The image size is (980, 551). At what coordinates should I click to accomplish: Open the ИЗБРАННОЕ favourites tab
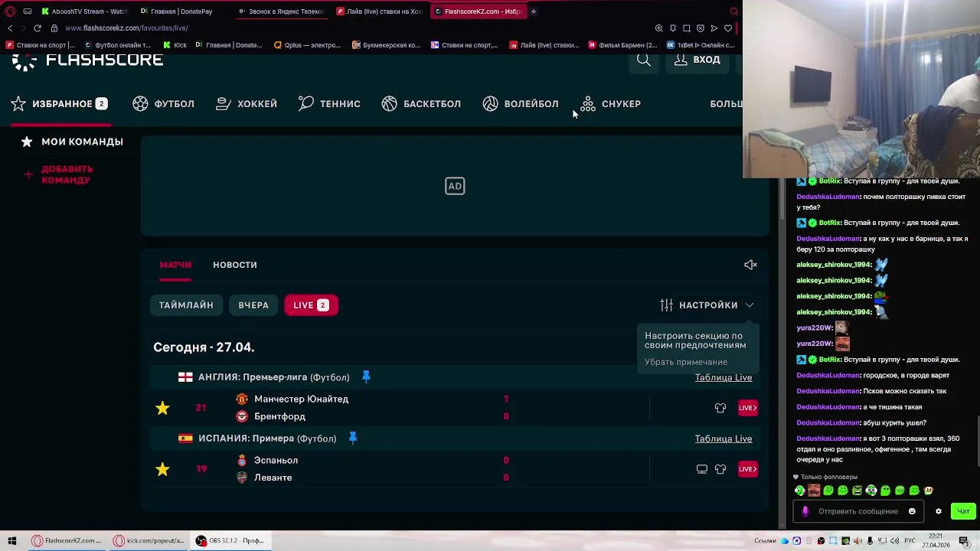pos(59,104)
